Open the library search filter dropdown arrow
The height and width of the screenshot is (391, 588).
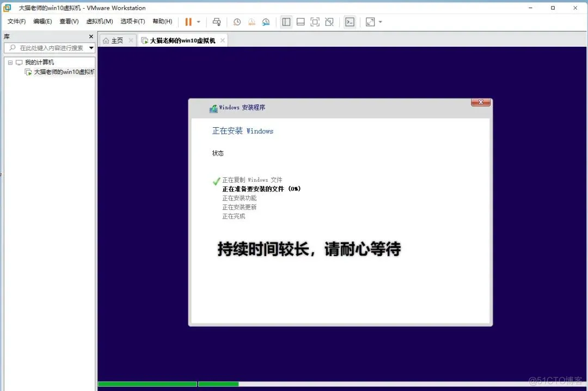point(91,48)
